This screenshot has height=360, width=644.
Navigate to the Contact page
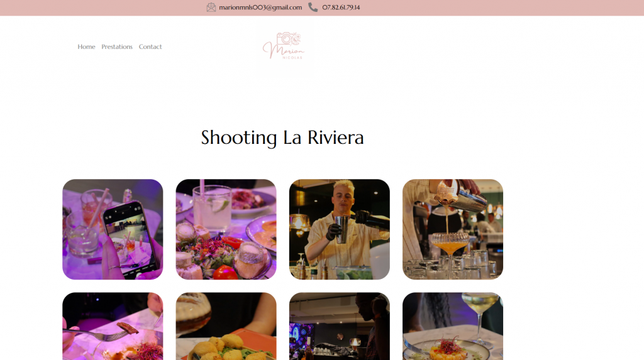click(150, 47)
